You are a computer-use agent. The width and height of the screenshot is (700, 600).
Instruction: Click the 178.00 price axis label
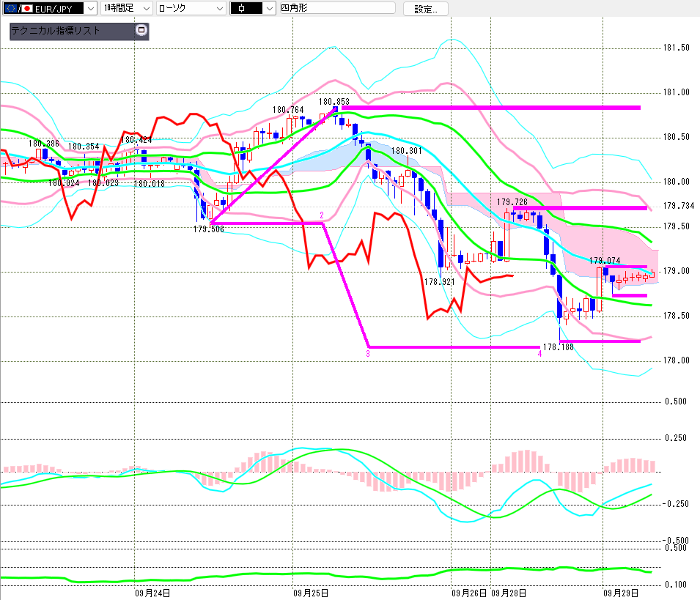point(676,360)
